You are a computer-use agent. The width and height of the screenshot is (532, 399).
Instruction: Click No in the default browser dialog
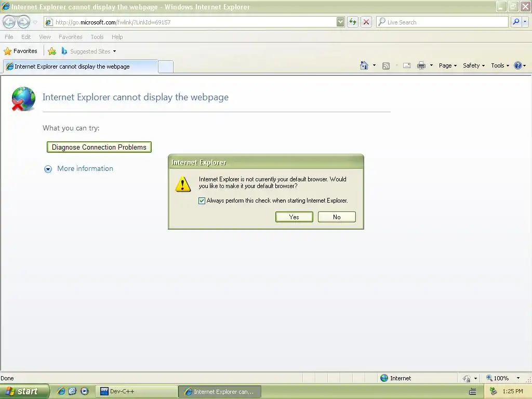point(337,217)
